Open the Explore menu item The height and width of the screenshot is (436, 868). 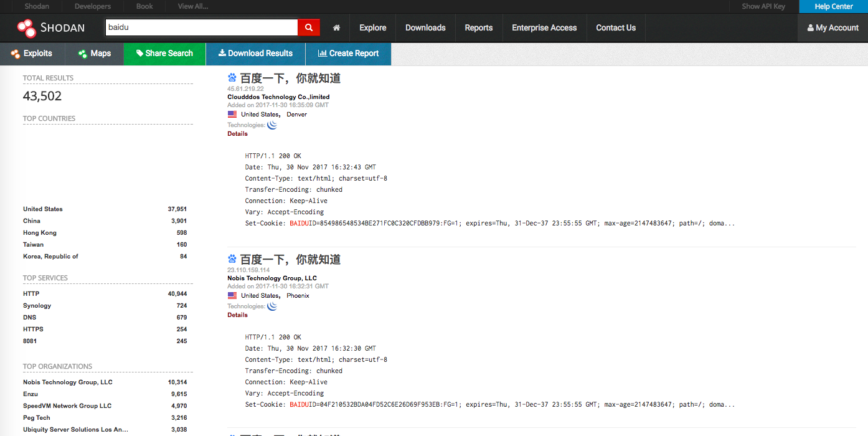372,28
